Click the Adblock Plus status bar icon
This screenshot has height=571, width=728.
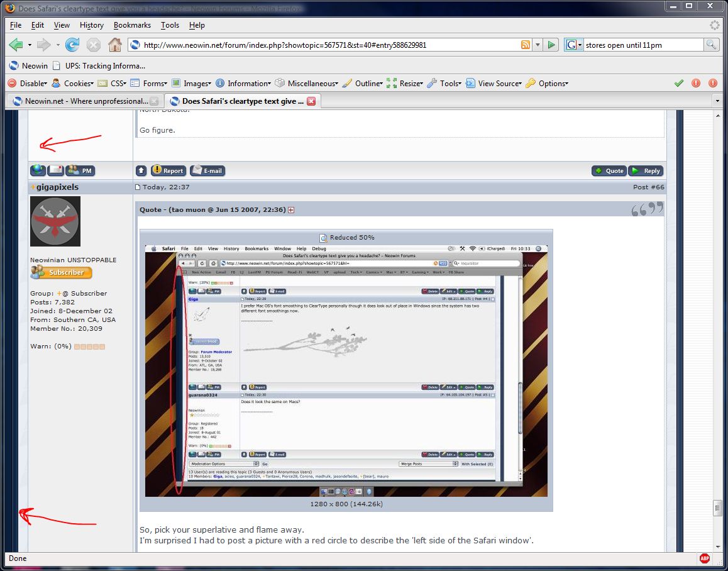click(704, 558)
